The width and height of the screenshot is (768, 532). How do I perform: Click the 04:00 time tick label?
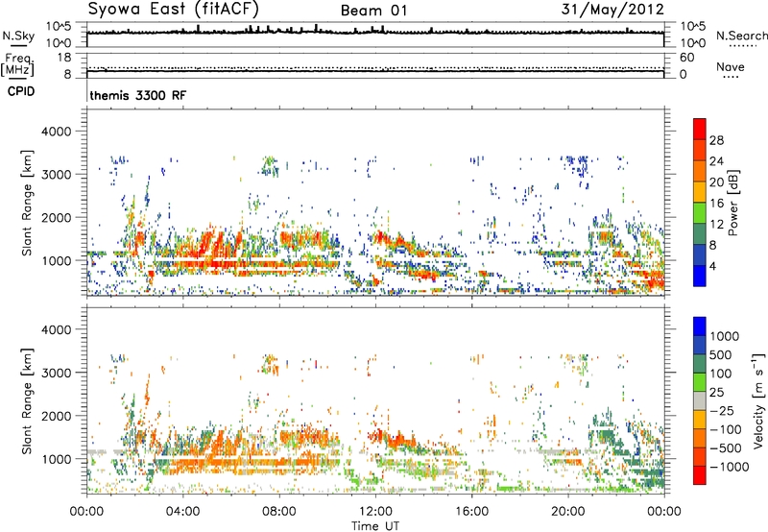click(x=182, y=512)
